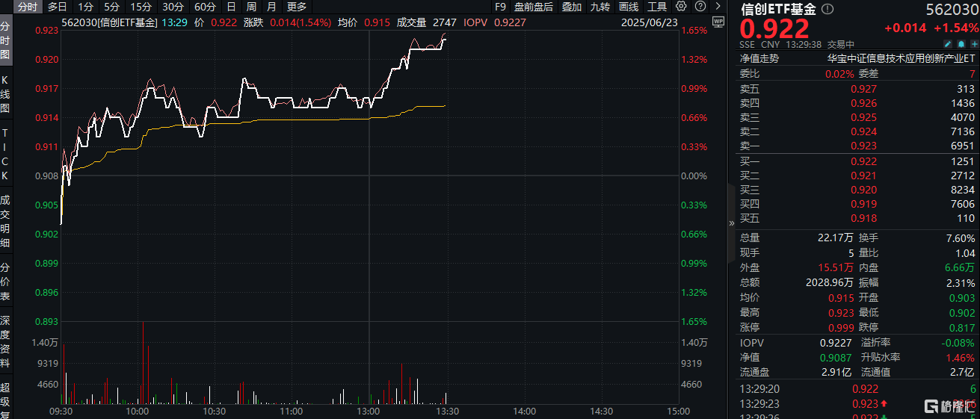
Task: Open TICK view in left sidebar
Action: [5, 154]
